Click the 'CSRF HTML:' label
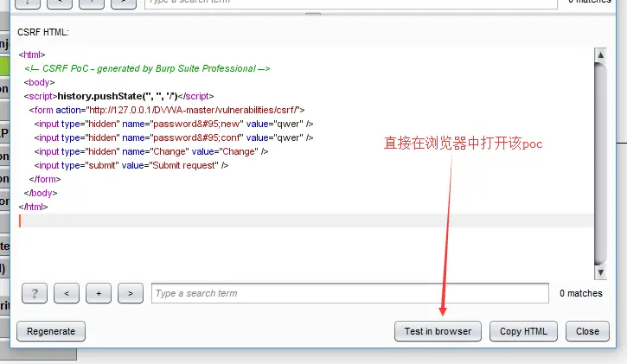The image size is (627, 364). (x=43, y=32)
